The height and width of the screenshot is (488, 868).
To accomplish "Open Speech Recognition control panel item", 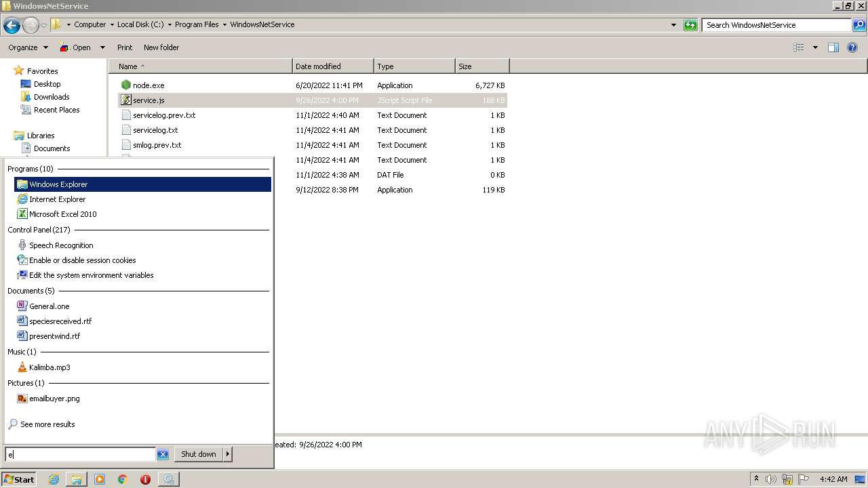I will (142, 245).
